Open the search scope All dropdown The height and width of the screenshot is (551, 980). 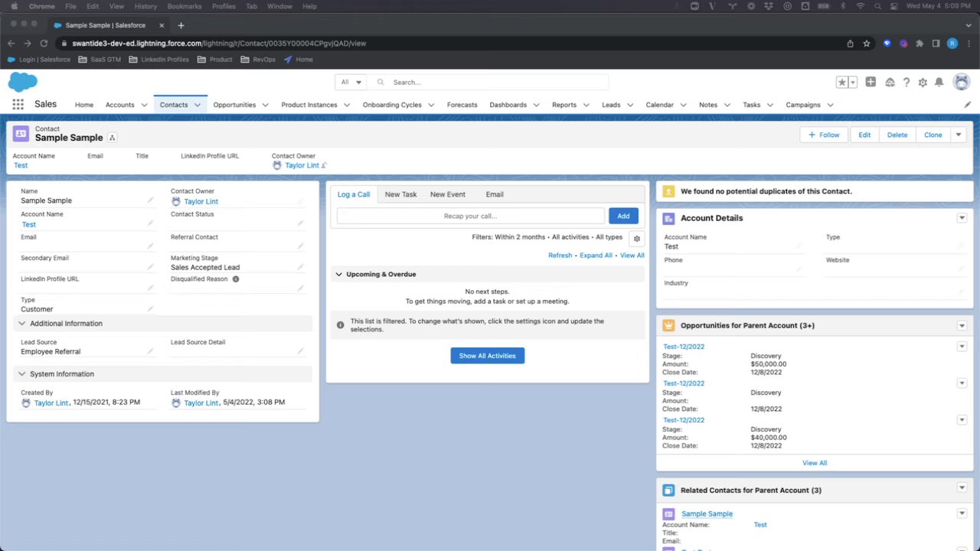click(351, 83)
